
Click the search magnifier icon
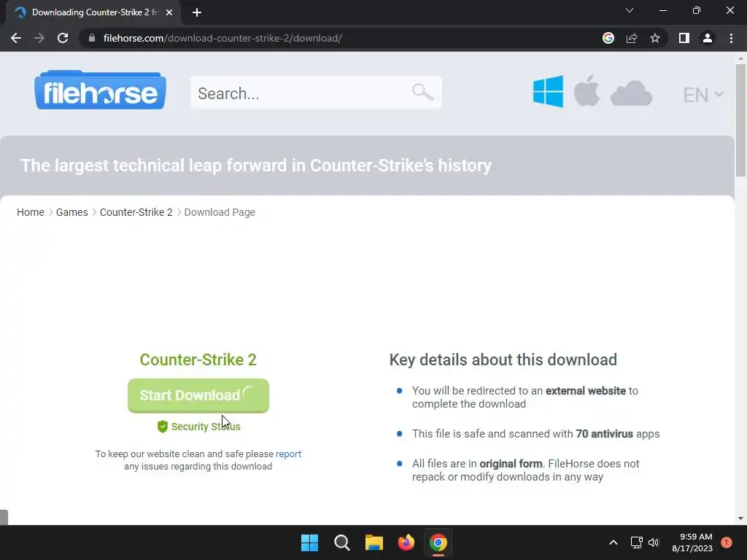(422, 91)
